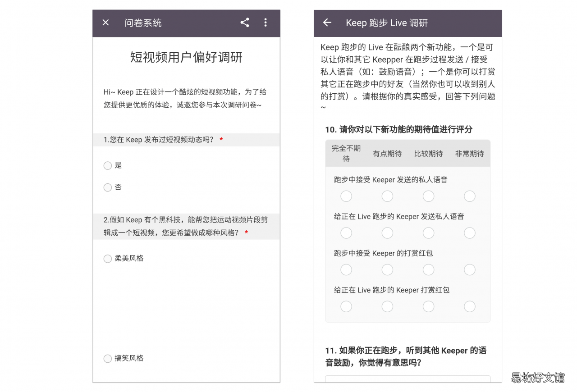Click the Hi~ Keep intro paragraph in 问卷系统
Screen dimensions: 577x392
click(x=185, y=98)
